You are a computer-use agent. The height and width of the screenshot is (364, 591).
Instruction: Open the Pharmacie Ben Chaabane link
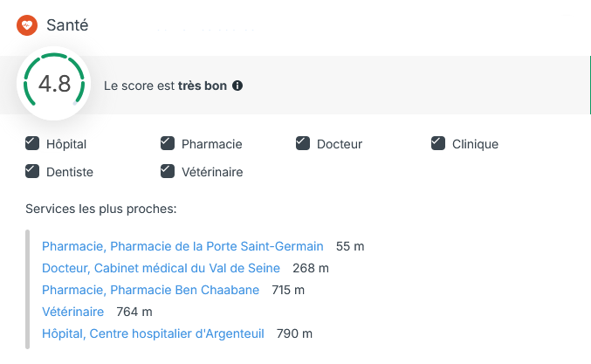point(150,290)
